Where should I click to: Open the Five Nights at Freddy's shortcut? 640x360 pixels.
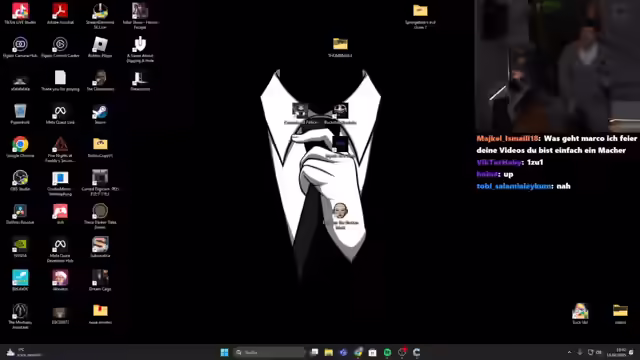(60, 149)
